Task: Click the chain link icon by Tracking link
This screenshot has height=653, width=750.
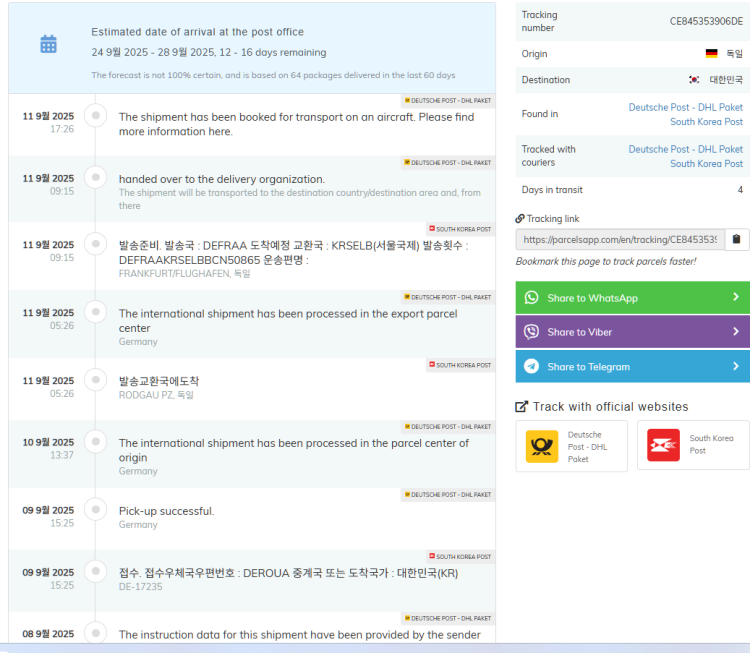Action: coord(520,219)
